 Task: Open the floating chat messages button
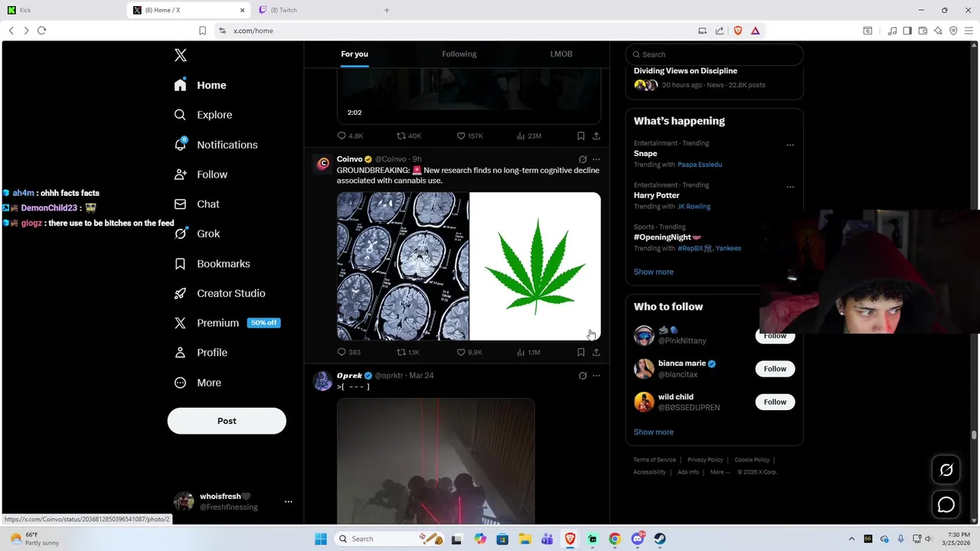pyautogui.click(x=946, y=504)
